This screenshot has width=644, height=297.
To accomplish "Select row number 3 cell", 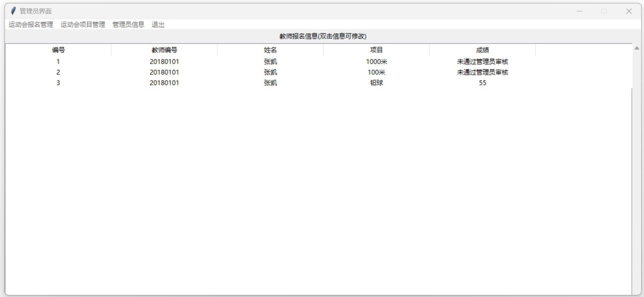I will [x=58, y=83].
